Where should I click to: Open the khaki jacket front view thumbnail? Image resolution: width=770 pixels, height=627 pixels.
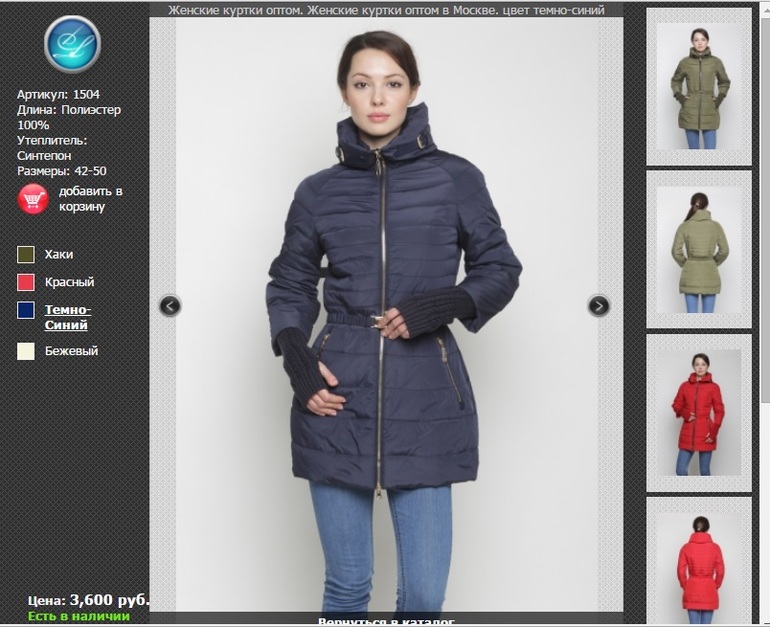pyautogui.click(x=699, y=87)
